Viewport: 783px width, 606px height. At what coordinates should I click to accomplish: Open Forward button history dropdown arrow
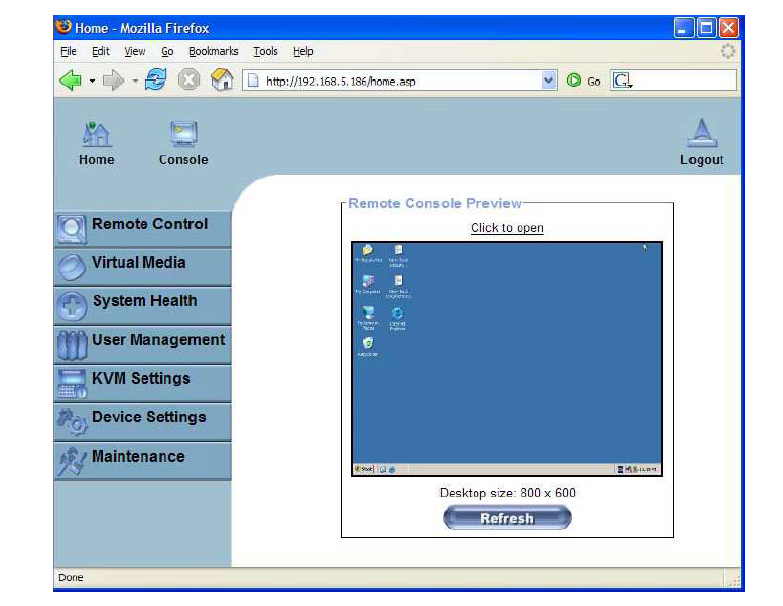tap(135, 81)
